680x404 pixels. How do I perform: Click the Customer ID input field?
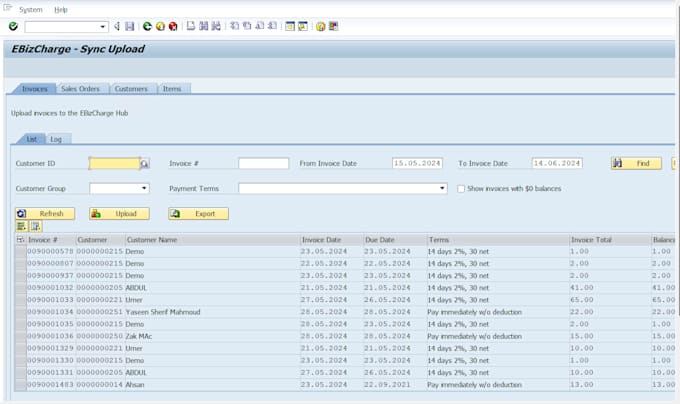[x=114, y=163]
